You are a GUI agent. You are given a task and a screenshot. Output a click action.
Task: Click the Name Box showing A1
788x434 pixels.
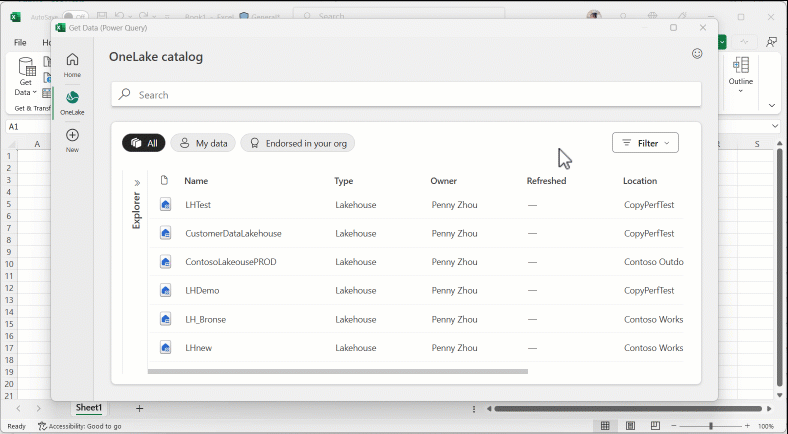click(29, 127)
